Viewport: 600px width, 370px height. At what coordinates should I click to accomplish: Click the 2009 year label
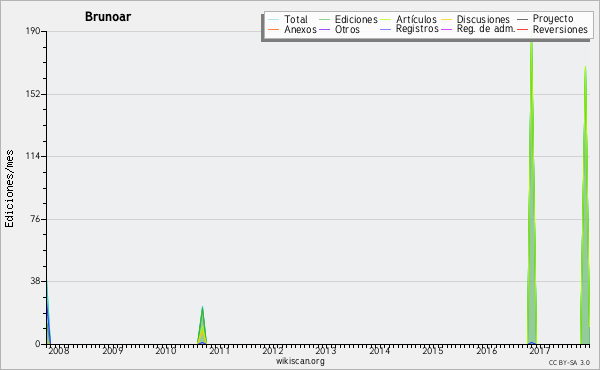click(x=112, y=350)
